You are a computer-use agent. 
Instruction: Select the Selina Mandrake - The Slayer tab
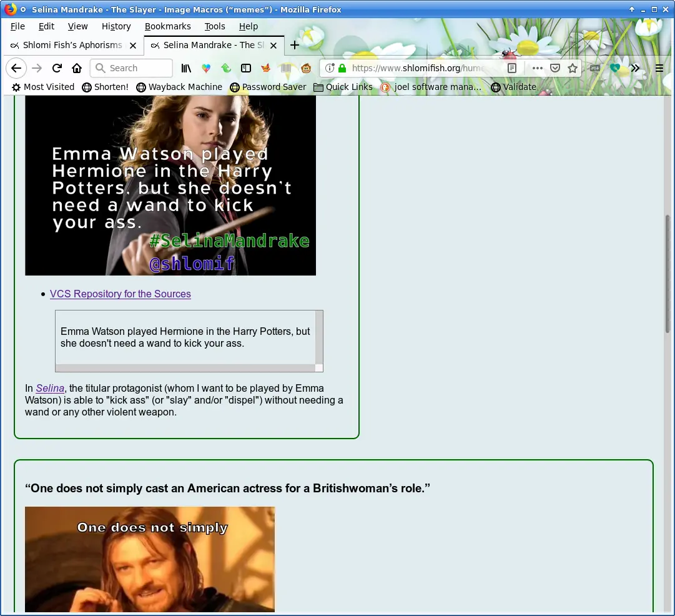pyautogui.click(x=214, y=45)
